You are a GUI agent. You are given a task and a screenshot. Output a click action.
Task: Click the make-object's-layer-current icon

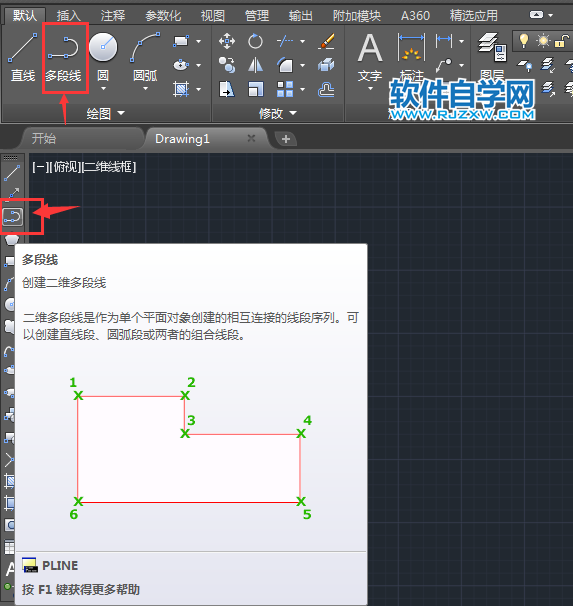click(524, 66)
